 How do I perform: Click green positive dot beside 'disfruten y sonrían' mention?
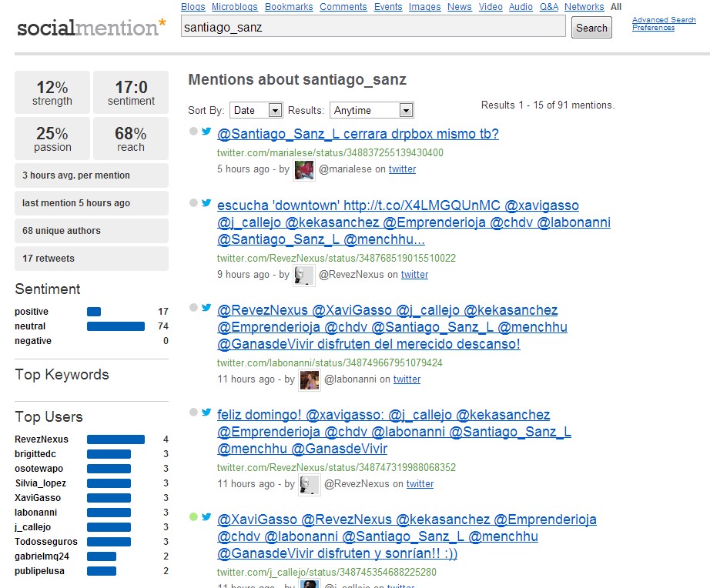pos(193,516)
